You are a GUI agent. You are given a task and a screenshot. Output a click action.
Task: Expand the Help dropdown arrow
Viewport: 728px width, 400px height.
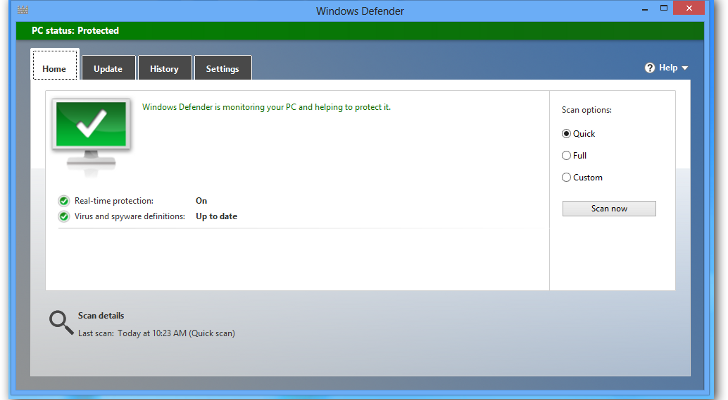(685, 68)
